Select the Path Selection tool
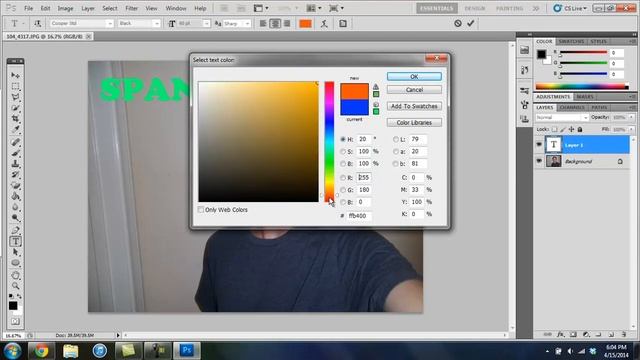Image resolution: width=640 pixels, height=360 pixels. pyautogui.click(x=15, y=252)
